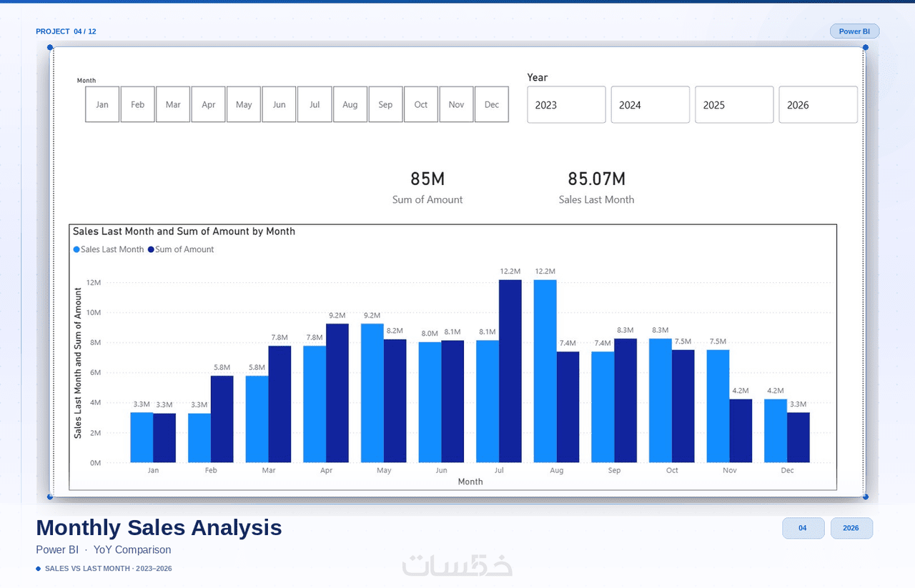The width and height of the screenshot is (915, 588).
Task: Click the 'Power BI · YoY Comparison' subtitle
Action: 104,550
